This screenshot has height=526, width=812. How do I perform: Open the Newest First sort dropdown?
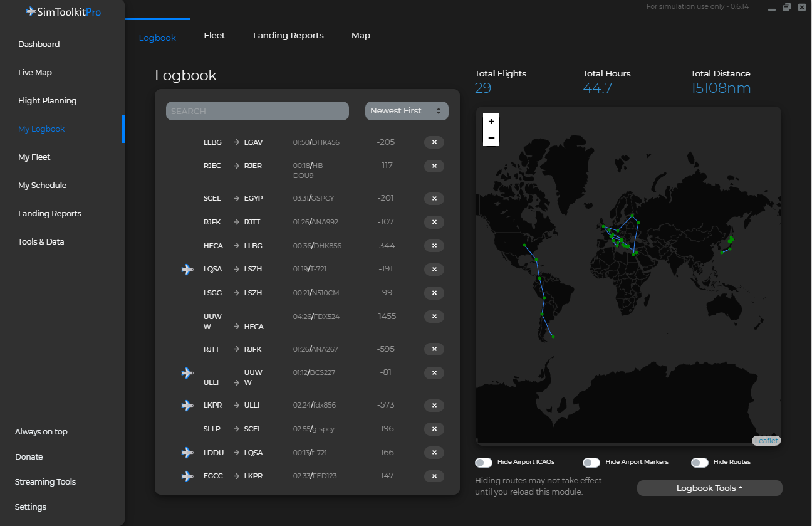[x=407, y=111]
